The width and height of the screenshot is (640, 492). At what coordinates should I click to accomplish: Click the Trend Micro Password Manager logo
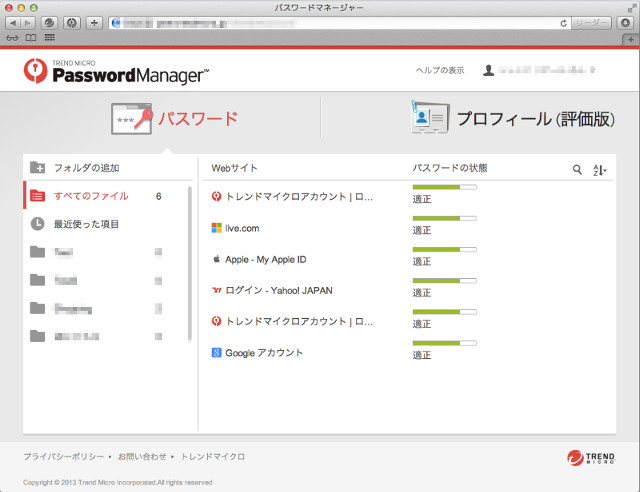[x=116, y=71]
